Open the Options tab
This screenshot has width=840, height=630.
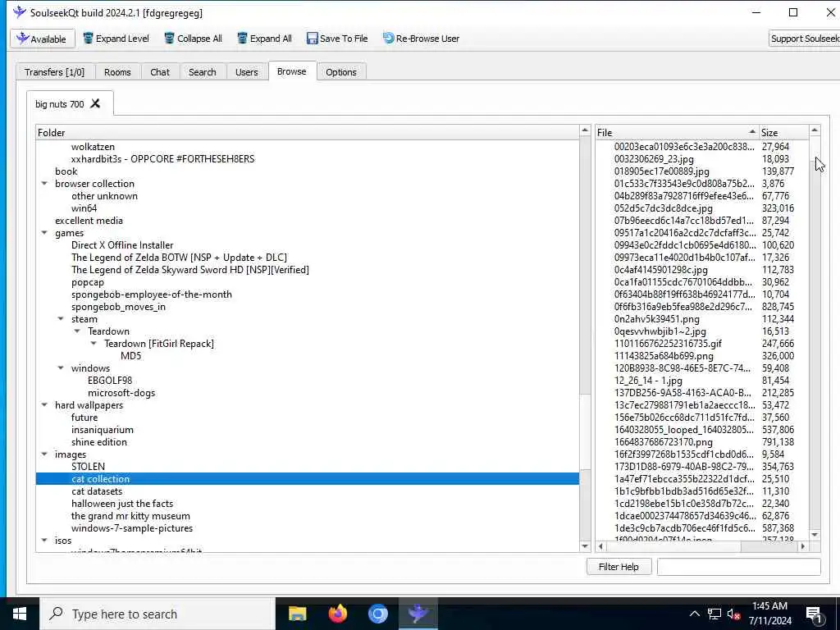340,72
